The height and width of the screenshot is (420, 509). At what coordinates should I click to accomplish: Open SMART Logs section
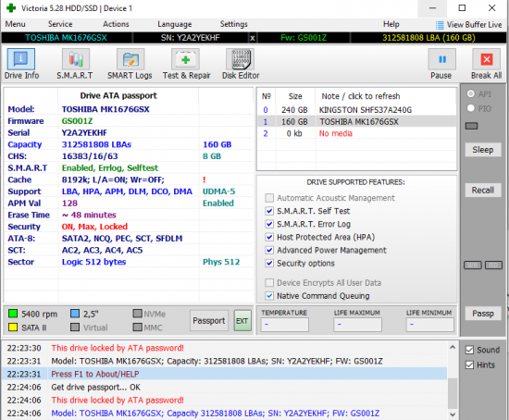point(130,64)
